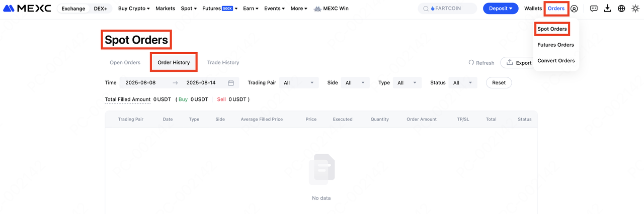Click the download app icon

point(607,9)
